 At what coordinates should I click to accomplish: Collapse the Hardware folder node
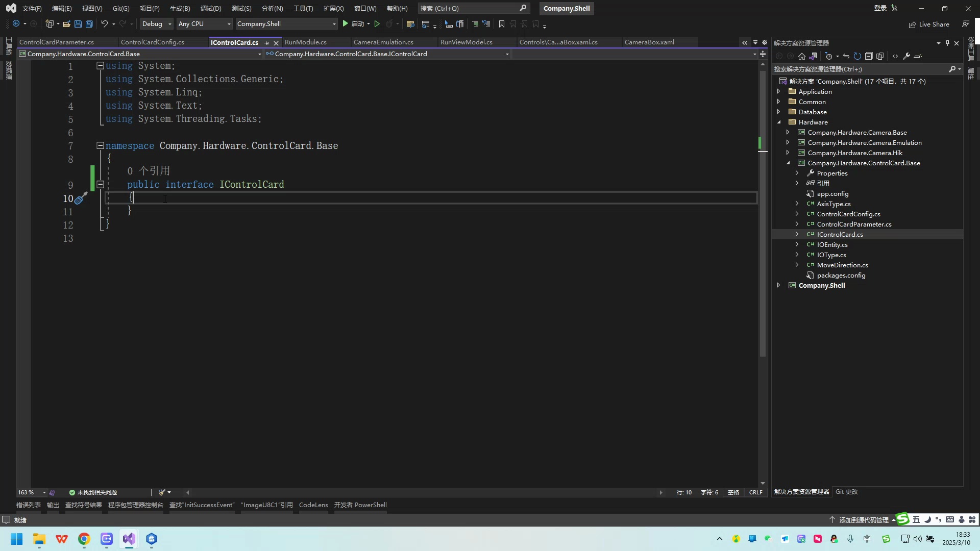[x=779, y=122]
